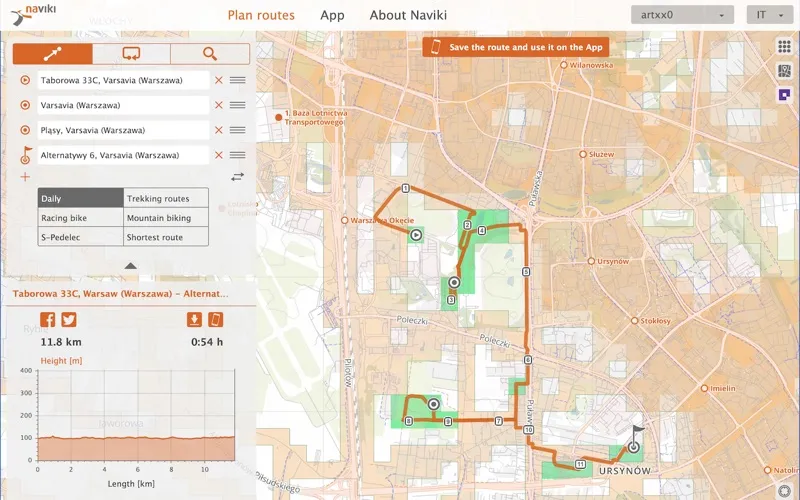This screenshot has height=500, width=800.
Task: Open the map grid layers icon
Action: coord(784,46)
